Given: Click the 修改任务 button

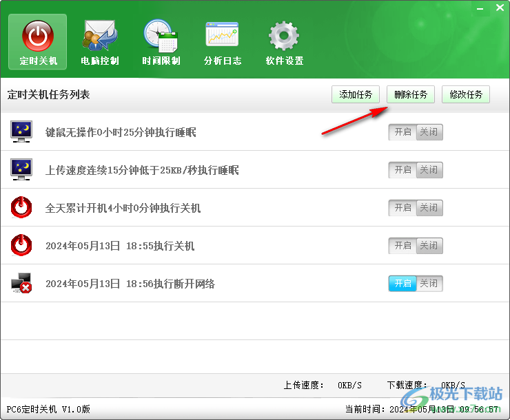Looking at the screenshot, I should (466, 94).
